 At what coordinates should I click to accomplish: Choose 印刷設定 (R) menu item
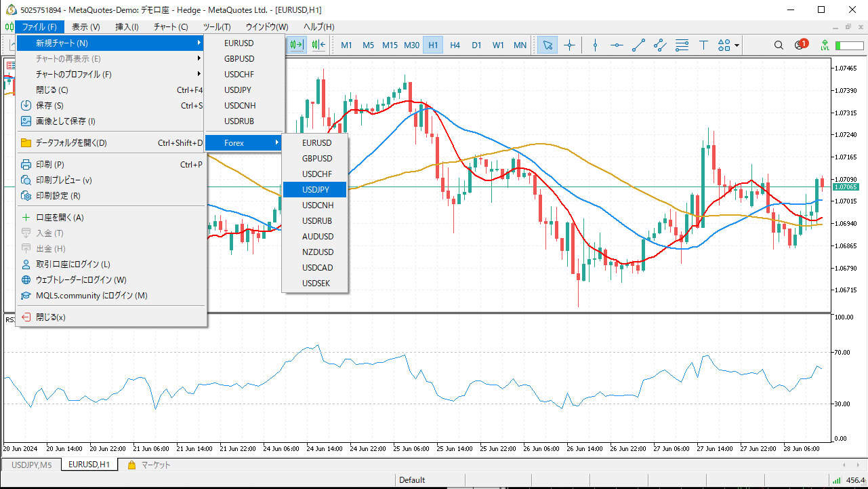click(110, 195)
